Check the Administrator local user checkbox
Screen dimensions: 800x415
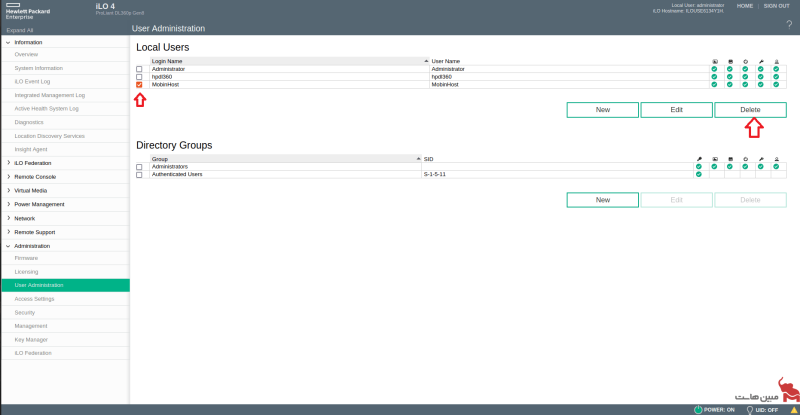139,69
